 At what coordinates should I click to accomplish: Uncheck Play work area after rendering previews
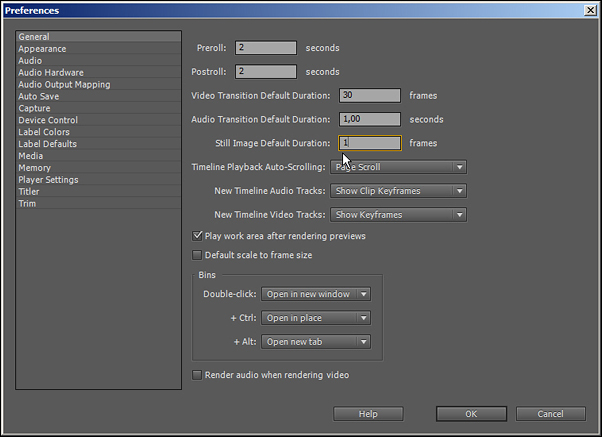pyautogui.click(x=197, y=236)
